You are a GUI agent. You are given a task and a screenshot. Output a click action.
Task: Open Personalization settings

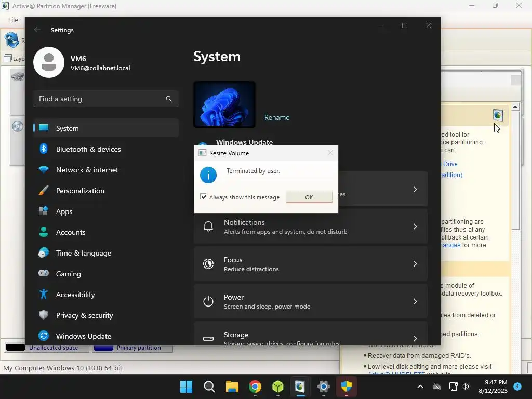(x=106, y=191)
